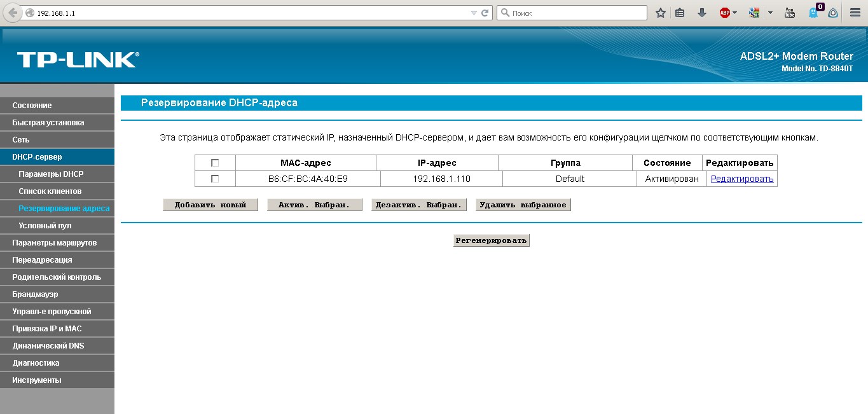Open the YouTube extension icon

(790, 13)
